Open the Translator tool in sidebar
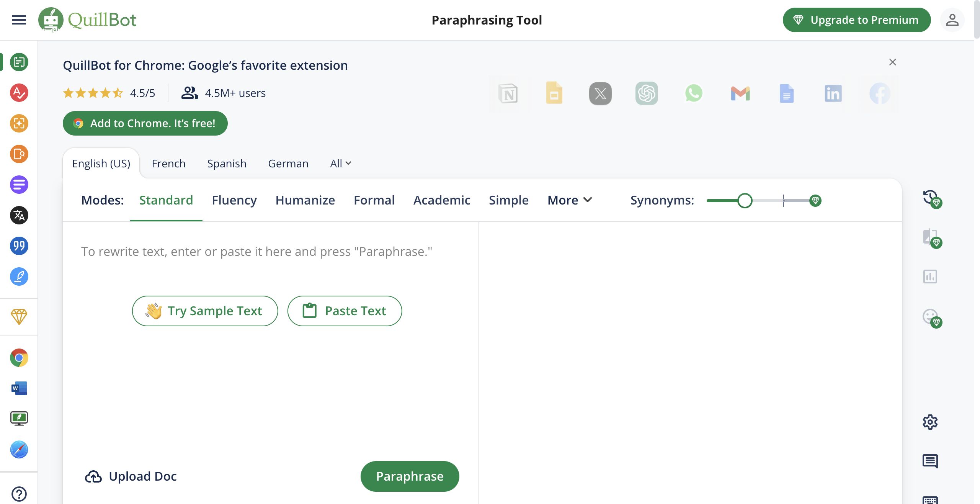The height and width of the screenshot is (504, 980). point(19,215)
